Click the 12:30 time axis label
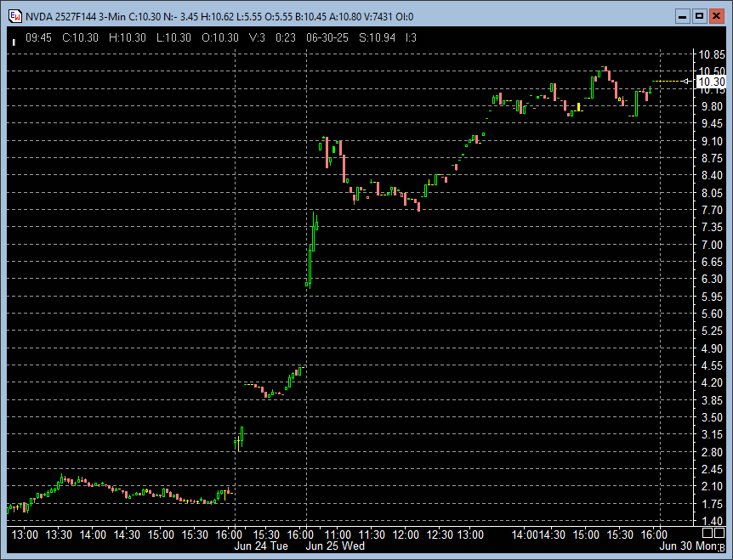The height and width of the screenshot is (560, 733). 440,535
